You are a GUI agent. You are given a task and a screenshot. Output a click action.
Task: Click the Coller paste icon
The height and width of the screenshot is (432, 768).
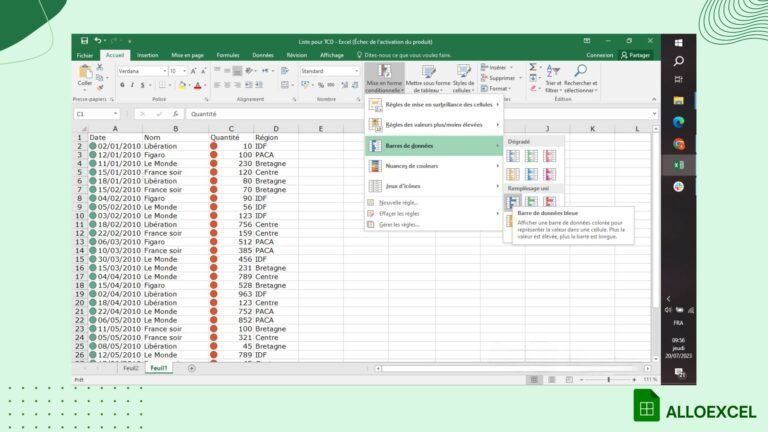pyautogui.click(x=84, y=76)
